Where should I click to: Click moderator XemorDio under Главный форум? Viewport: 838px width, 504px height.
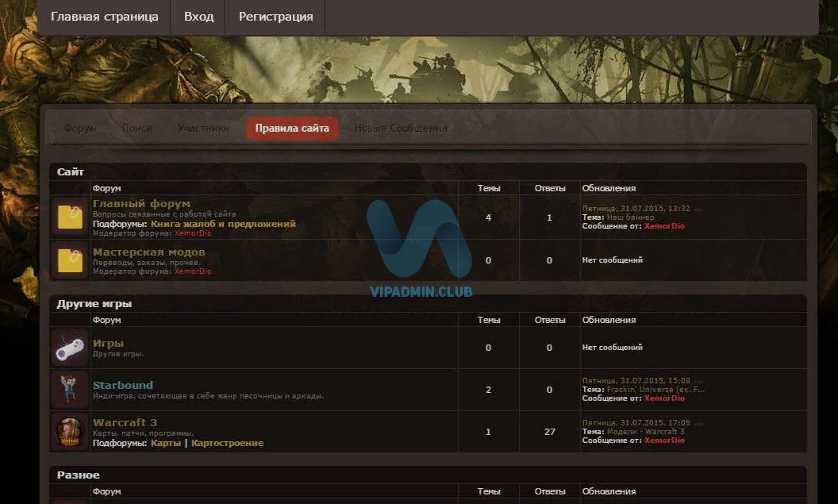tap(192, 233)
